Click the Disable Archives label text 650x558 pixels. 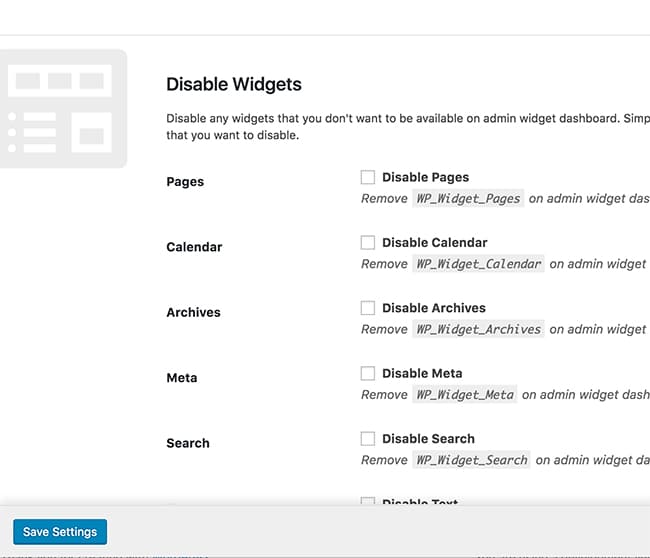[434, 308]
